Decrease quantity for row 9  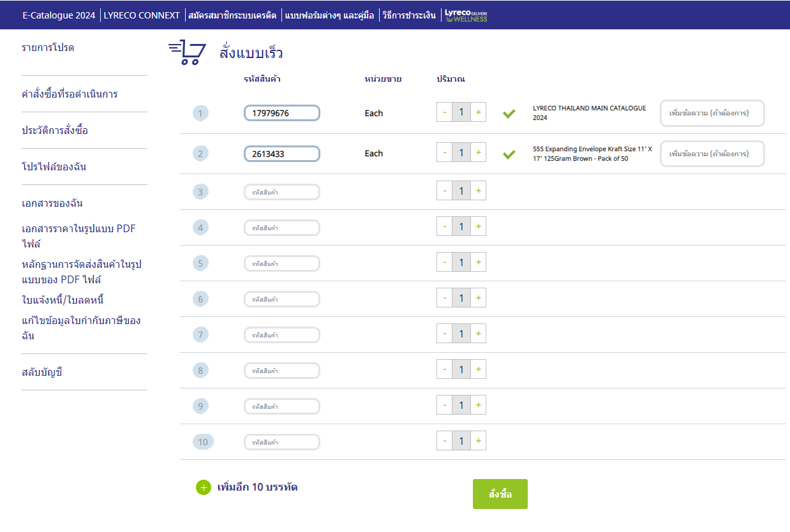pyautogui.click(x=445, y=404)
